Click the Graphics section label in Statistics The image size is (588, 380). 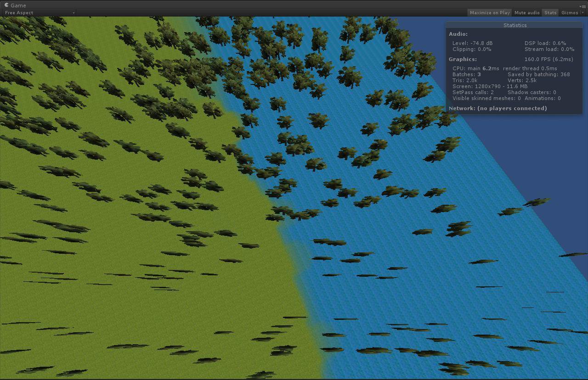(462, 59)
